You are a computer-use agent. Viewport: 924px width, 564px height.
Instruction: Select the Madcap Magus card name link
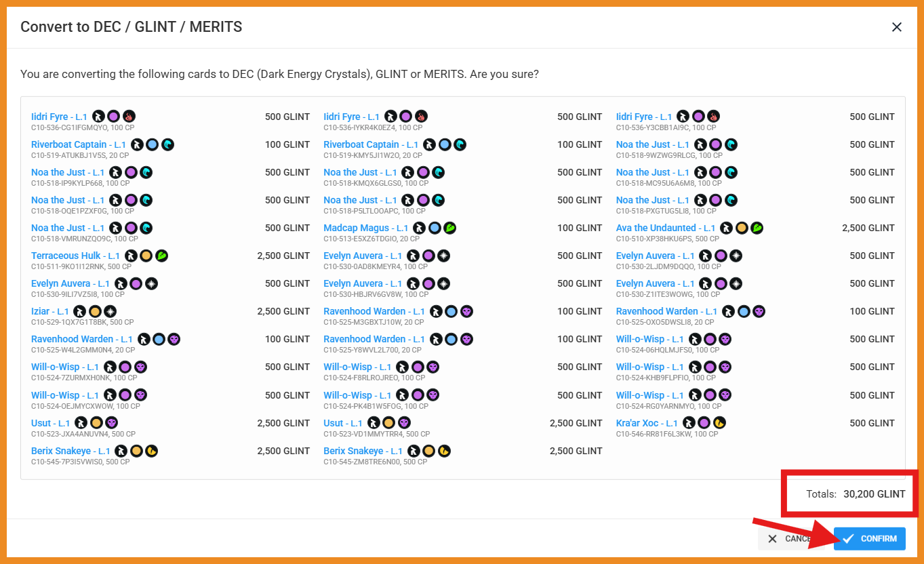pos(356,228)
